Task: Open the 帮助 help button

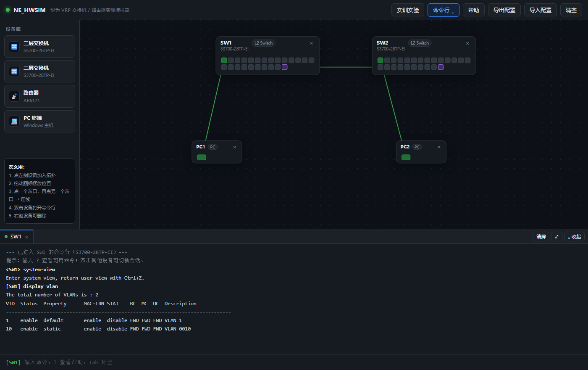Action: pyautogui.click(x=474, y=10)
